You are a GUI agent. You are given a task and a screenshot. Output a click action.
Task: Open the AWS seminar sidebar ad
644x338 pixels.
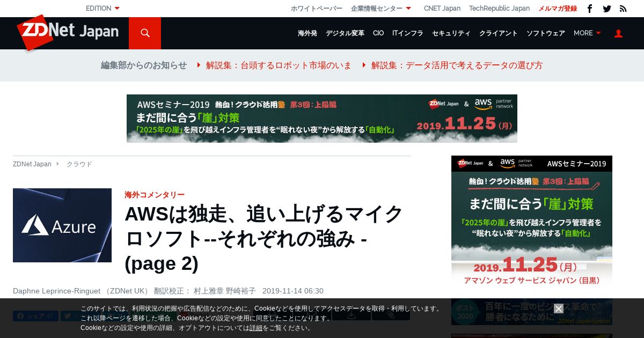click(532, 223)
